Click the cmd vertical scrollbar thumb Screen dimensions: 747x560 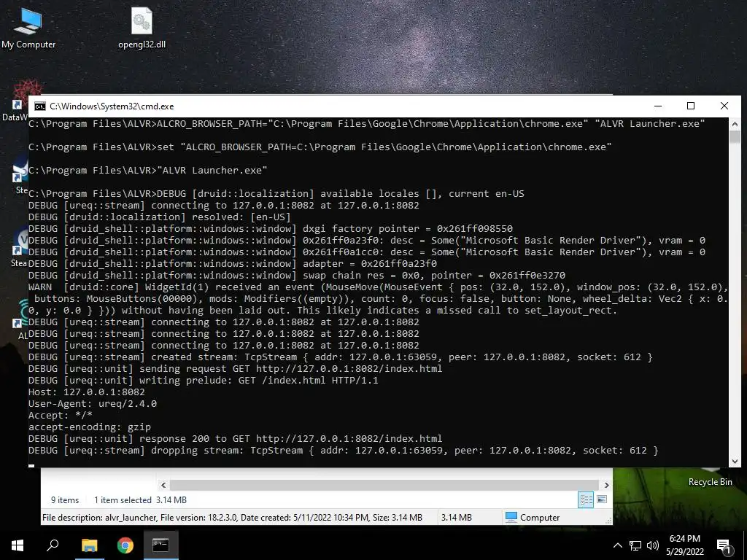point(735,136)
